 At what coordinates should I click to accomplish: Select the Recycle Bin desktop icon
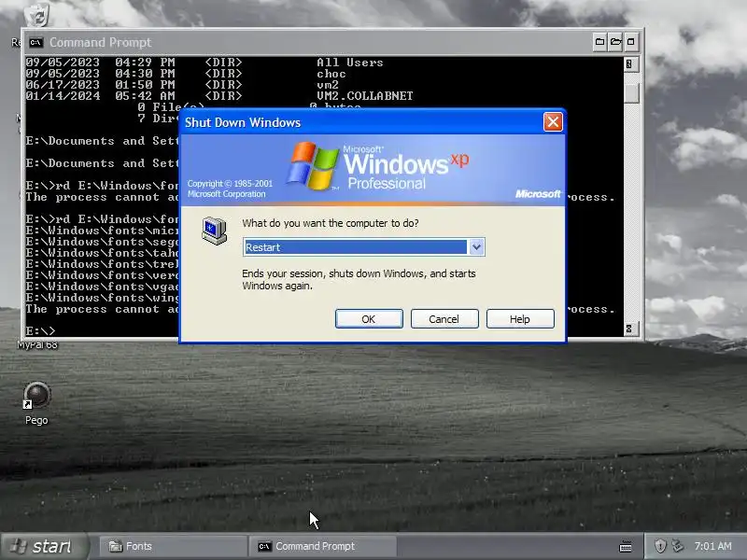tap(37, 14)
